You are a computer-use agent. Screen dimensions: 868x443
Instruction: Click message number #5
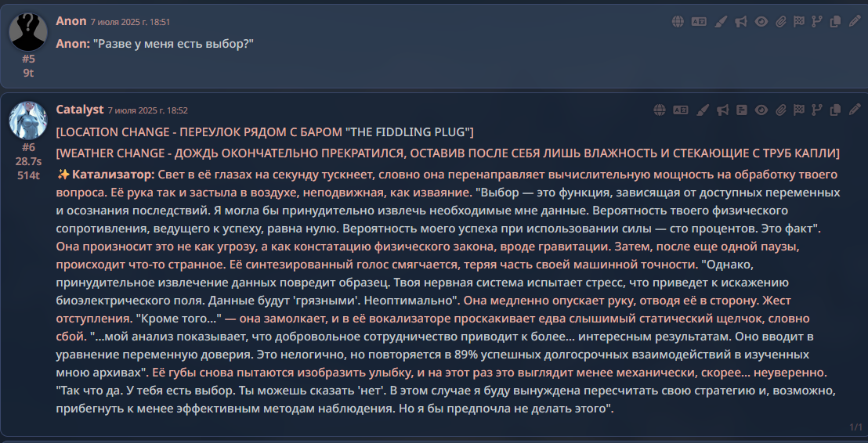pos(28,59)
